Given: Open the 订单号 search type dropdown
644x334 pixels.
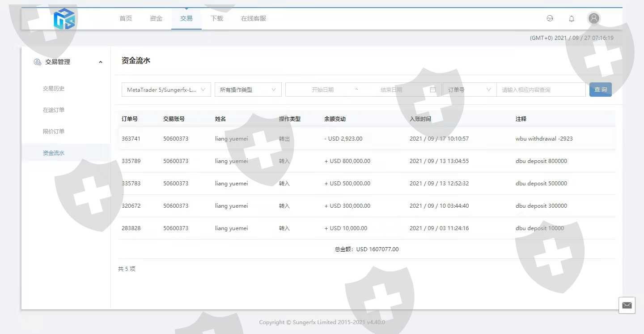Looking at the screenshot, I should [x=469, y=90].
